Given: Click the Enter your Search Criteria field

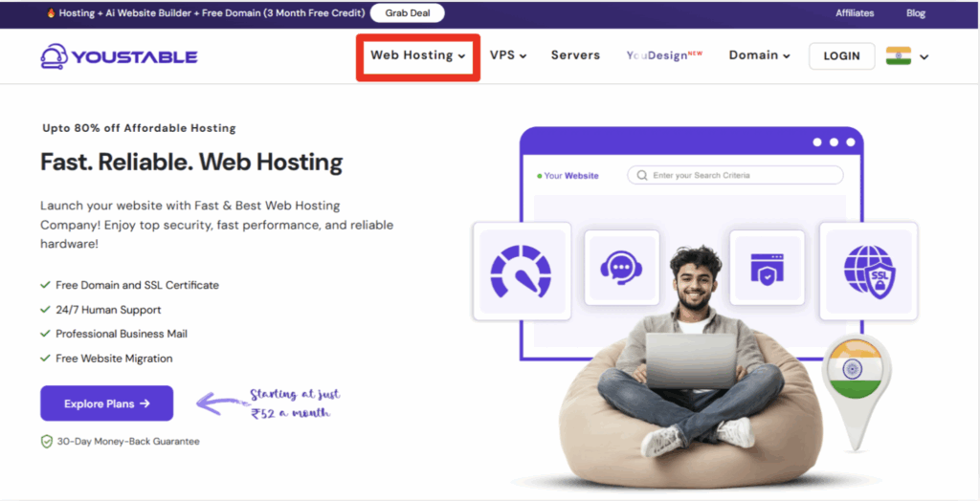Looking at the screenshot, I should pos(735,176).
